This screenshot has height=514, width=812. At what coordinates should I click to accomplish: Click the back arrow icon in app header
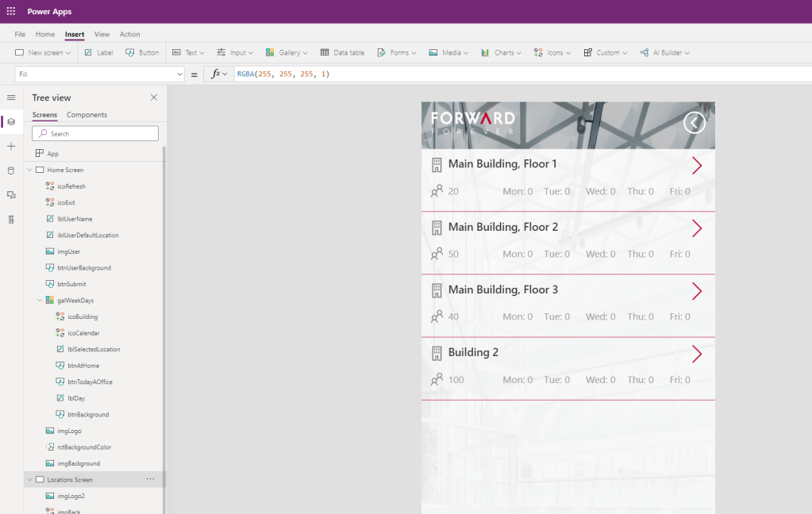[695, 122]
